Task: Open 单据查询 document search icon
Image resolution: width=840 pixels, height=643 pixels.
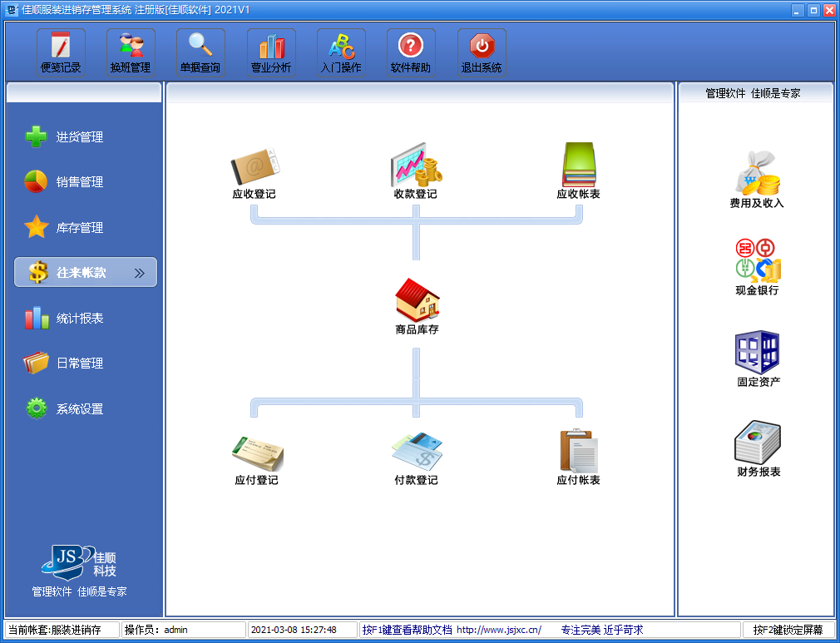Action: coord(200,52)
